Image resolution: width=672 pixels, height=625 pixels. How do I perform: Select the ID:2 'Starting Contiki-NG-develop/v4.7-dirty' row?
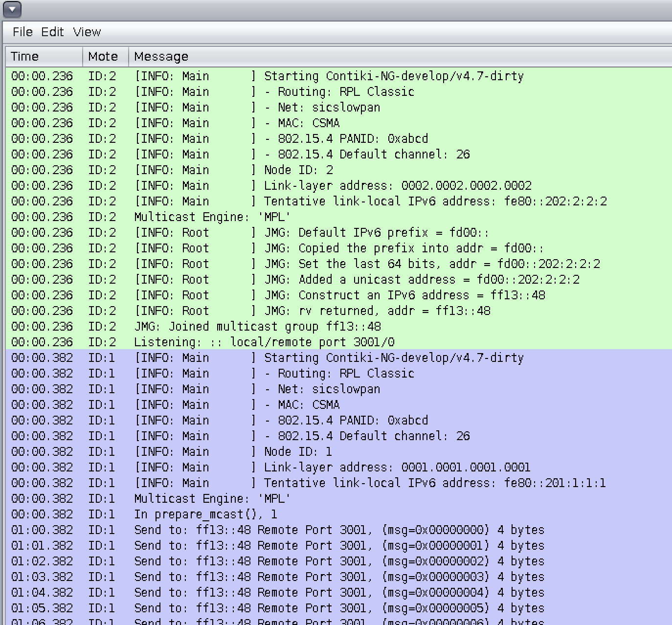[339, 76]
